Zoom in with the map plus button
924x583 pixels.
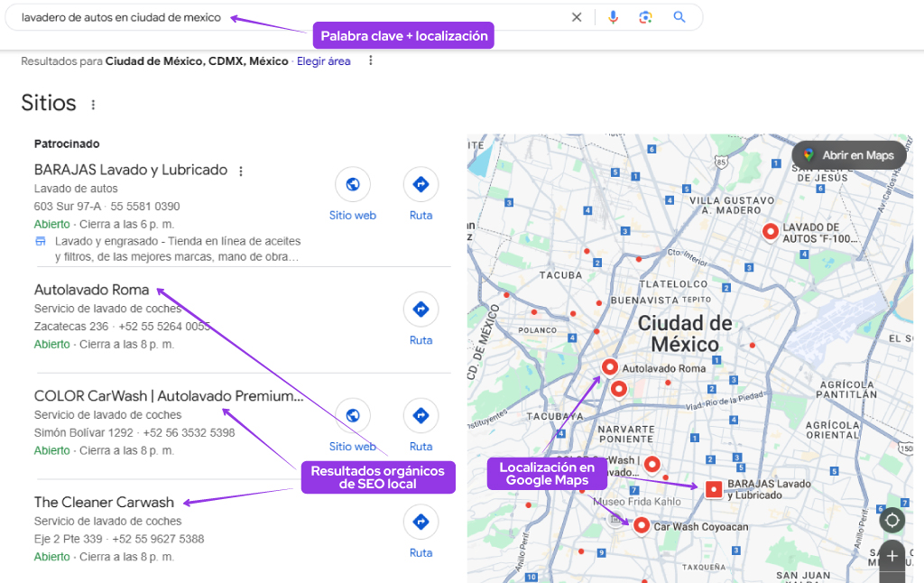pyautogui.click(x=892, y=556)
